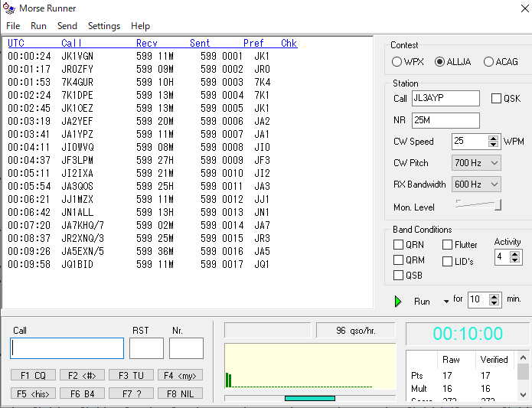Click log entry JK1VGN
The image size is (532, 408).
[77, 57]
